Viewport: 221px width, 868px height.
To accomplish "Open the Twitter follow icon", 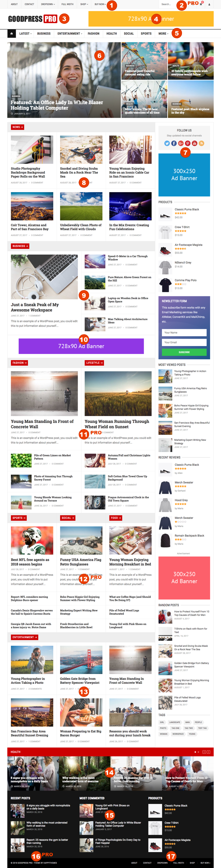I will (167, 143).
